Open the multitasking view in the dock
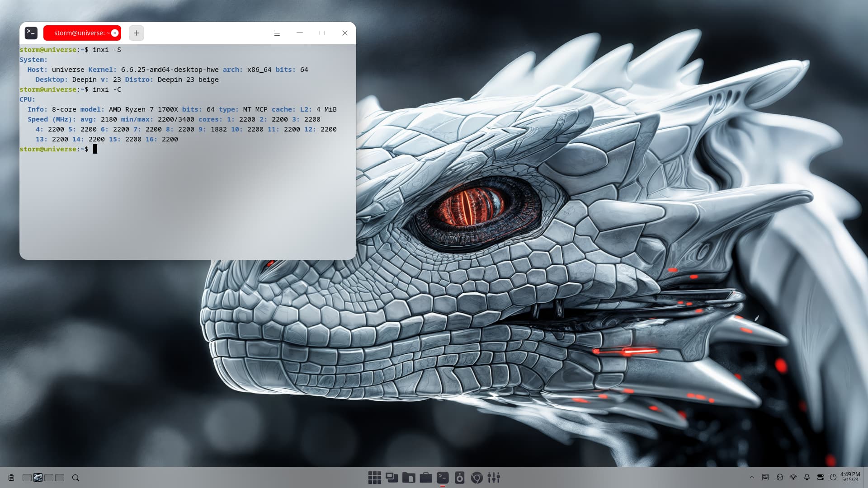The height and width of the screenshot is (488, 868). click(392, 478)
